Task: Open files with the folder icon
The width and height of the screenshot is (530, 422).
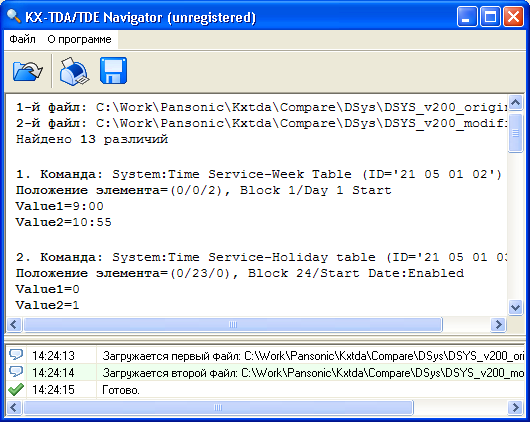Action: 27,71
